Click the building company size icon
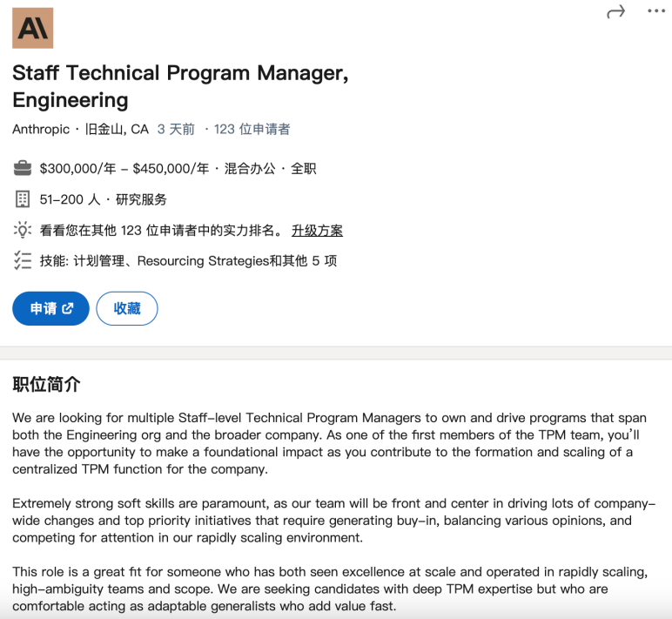This screenshot has height=619, width=672. coord(23,199)
